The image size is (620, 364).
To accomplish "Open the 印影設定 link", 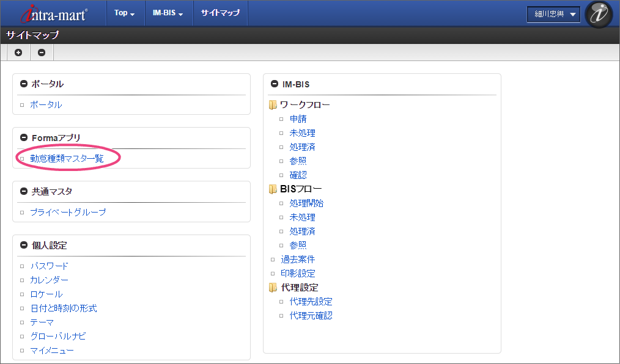I will tap(298, 273).
